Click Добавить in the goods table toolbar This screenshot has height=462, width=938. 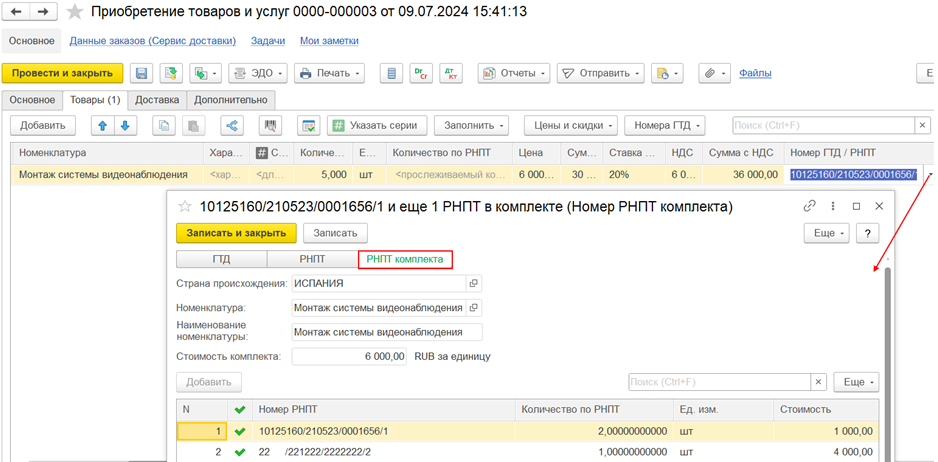[x=42, y=126]
